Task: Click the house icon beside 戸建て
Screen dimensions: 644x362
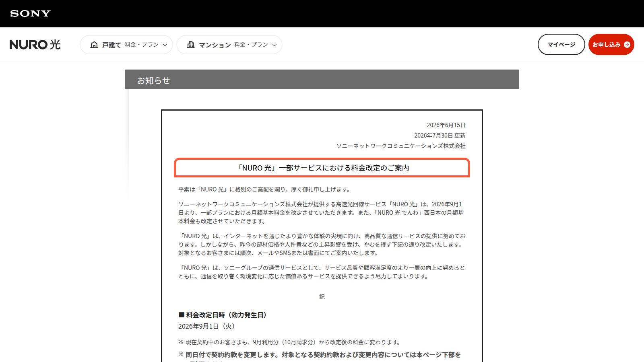Action: [94, 45]
